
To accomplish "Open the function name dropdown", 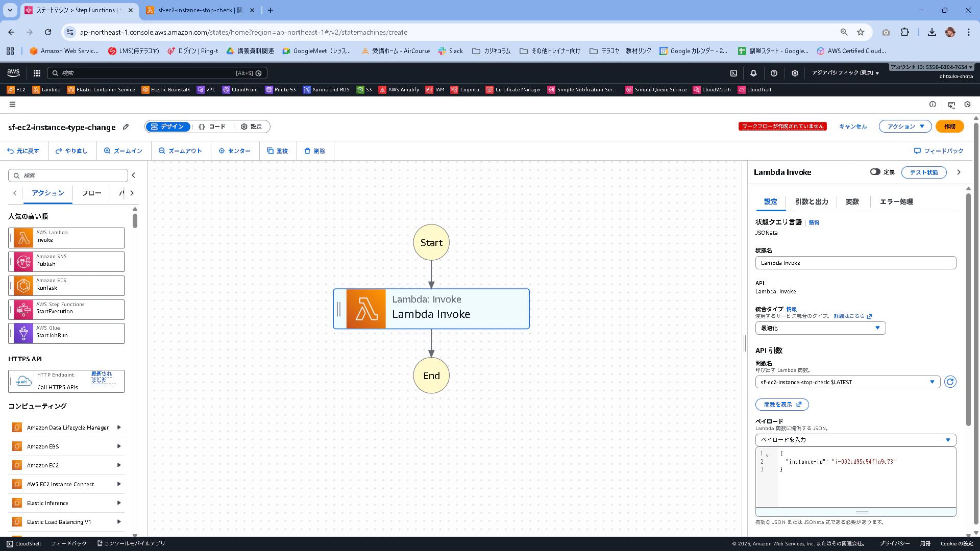I will 847,382.
